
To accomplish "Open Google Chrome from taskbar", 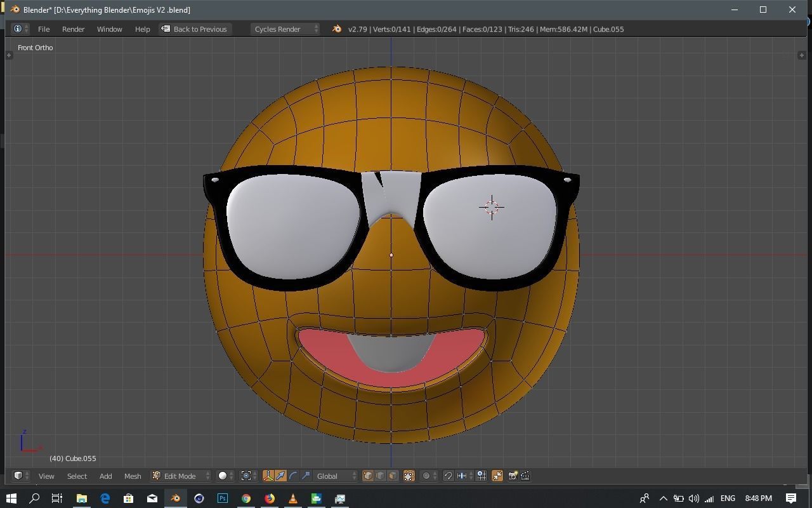I will coord(246,498).
